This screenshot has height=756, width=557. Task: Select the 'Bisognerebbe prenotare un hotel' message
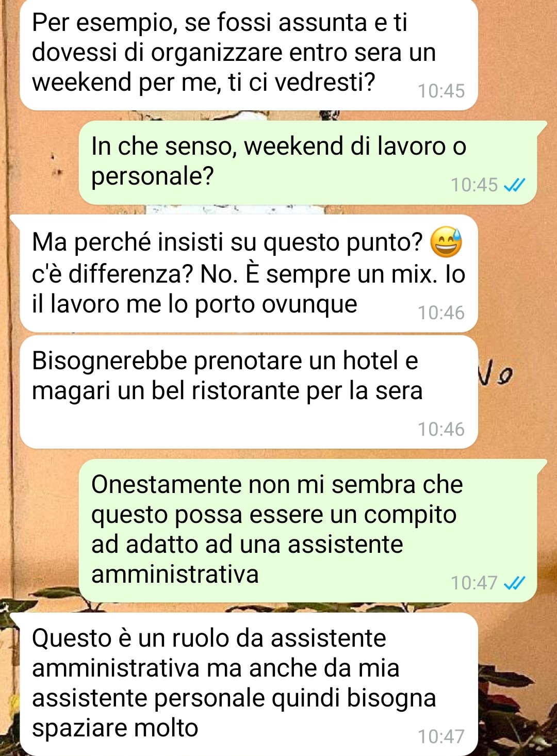[x=249, y=392]
